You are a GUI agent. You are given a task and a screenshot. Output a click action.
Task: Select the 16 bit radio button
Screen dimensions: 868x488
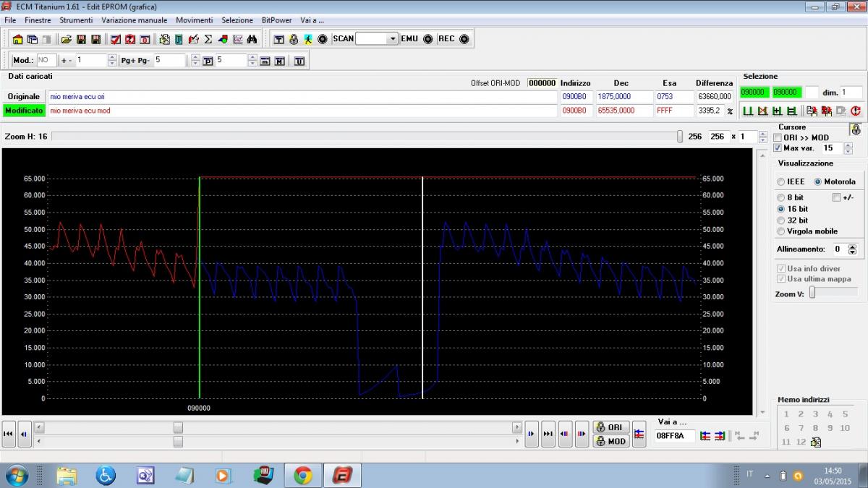point(780,209)
